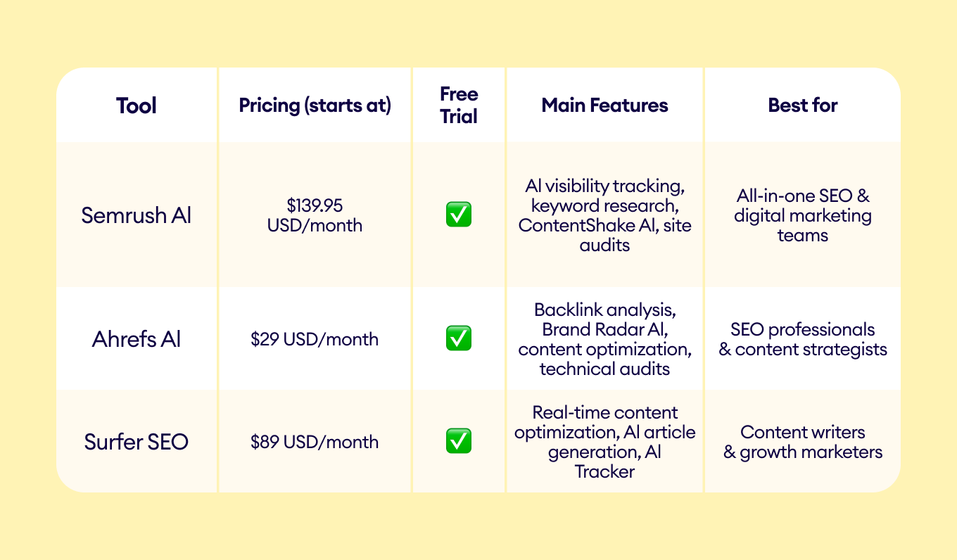Click the green checkmark in Semrush AI row

click(459, 215)
